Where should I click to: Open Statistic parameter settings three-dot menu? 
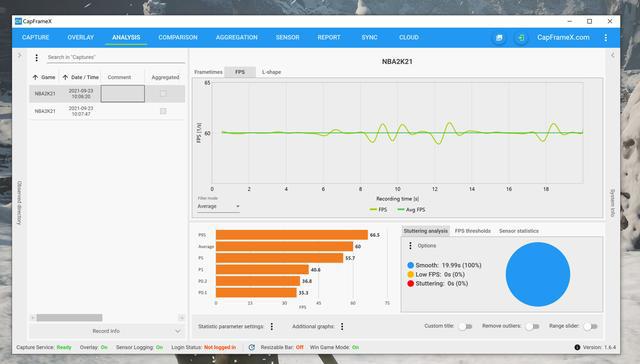272,326
